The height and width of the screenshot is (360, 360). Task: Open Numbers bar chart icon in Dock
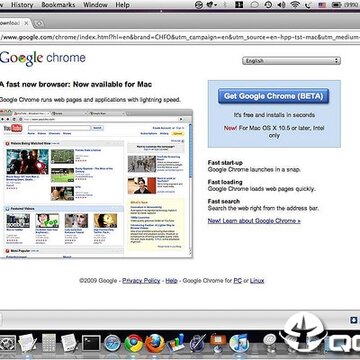tap(176, 343)
